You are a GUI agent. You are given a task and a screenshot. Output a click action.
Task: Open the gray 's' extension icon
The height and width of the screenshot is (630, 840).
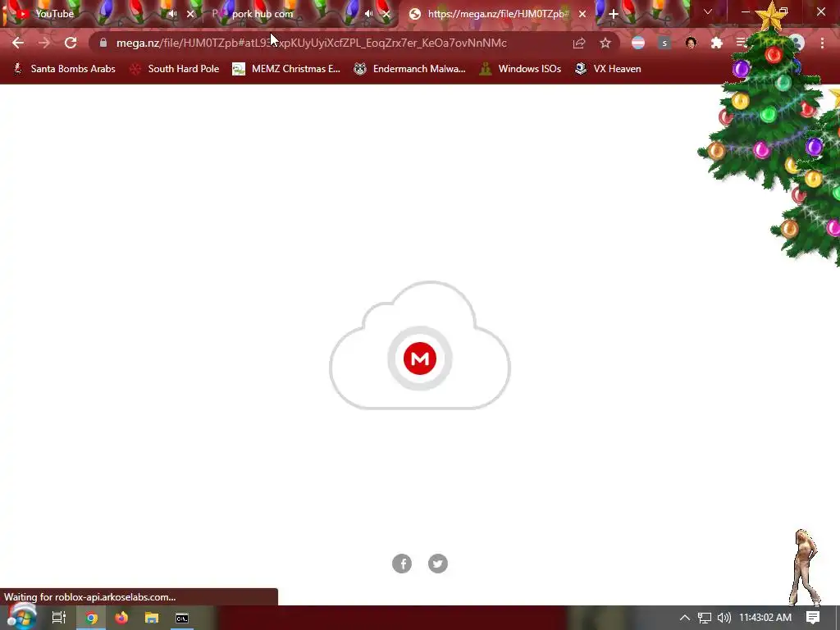(664, 43)
